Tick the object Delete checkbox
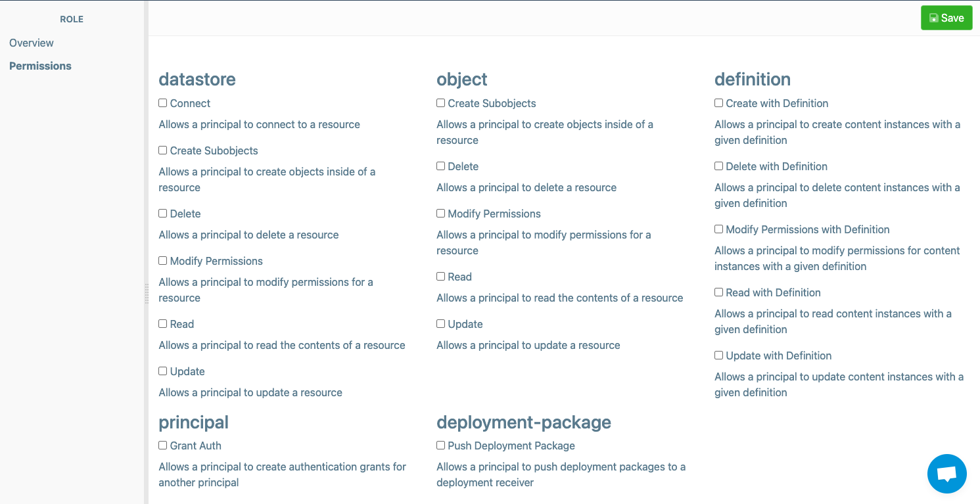The height and width of the screenshot is (504, 980). pos(440,166)
